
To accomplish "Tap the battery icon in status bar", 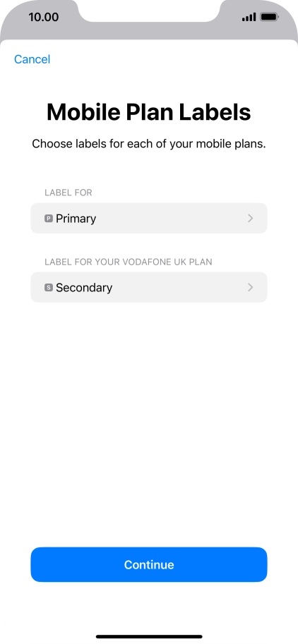I will coord(270,17).
